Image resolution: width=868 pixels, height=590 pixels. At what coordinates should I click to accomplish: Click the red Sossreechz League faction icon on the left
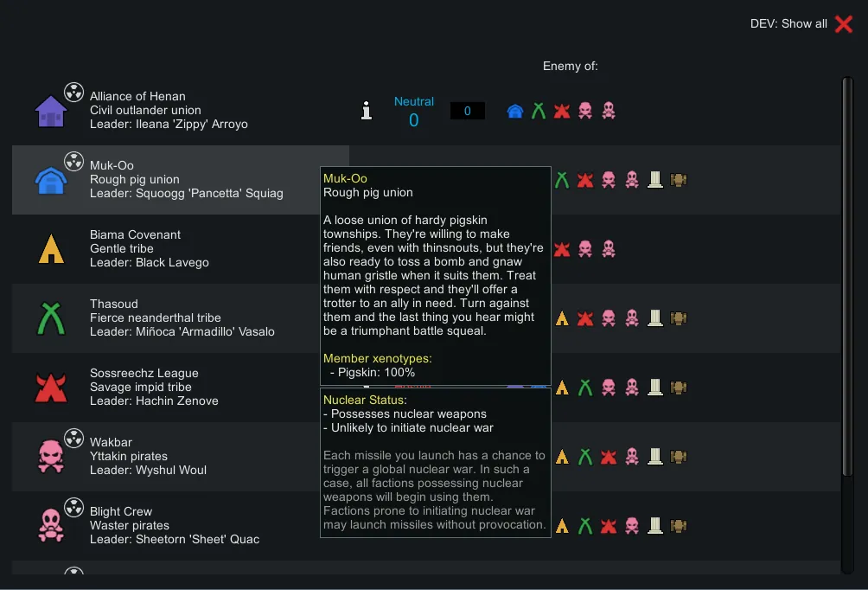point(51,388)
